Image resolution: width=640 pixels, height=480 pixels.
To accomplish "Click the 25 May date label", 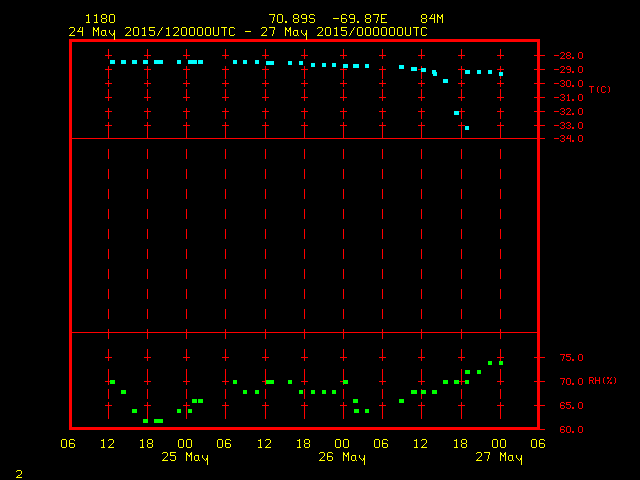I will pyautogui.click(x=185, y=458).
